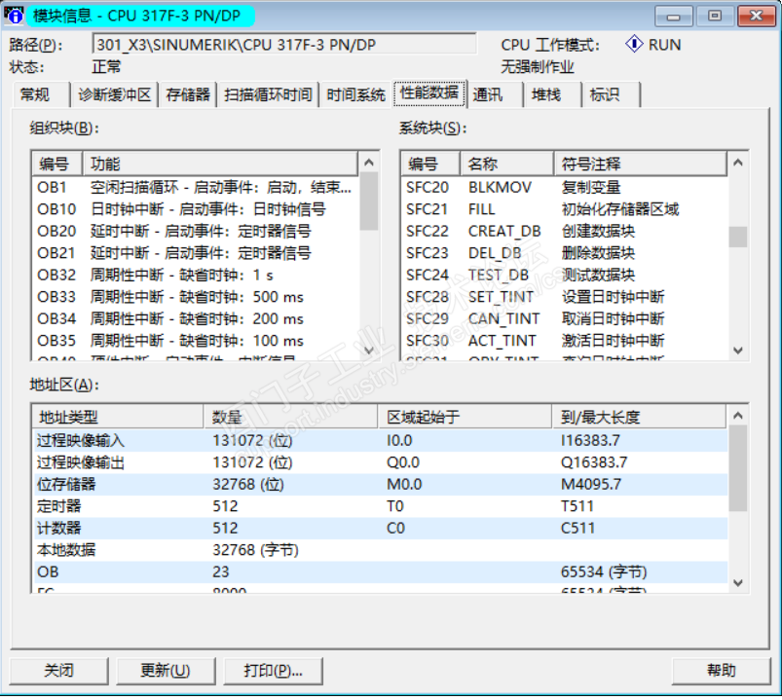Select the OB10 日时钟中断 row

(196, 209)
